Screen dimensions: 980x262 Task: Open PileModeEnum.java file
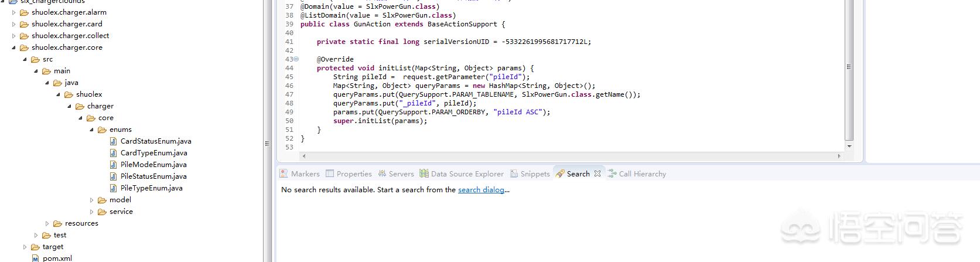pyautogui.click(x=153, y=165)
